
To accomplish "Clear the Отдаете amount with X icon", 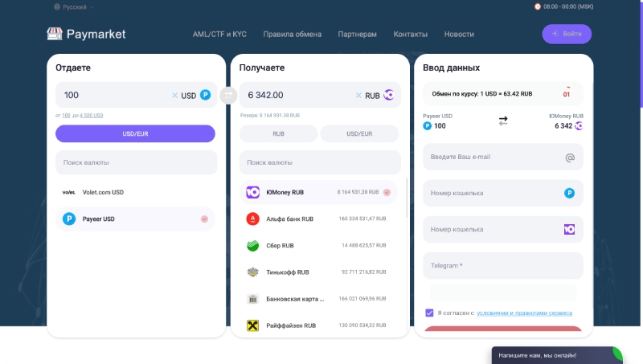I will point(174,95).
